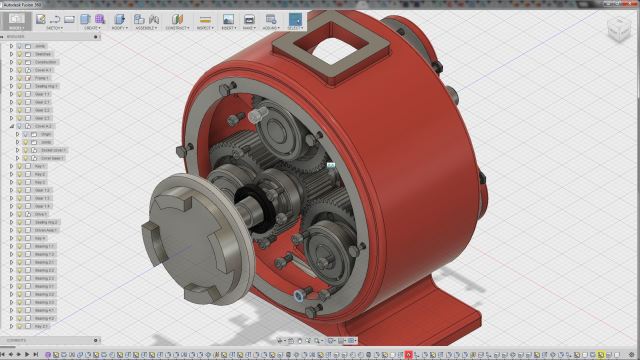The height and width of the screenshot is (360, 640).
Task: Click the Select tool icon
Action: (x=295, y=19)
